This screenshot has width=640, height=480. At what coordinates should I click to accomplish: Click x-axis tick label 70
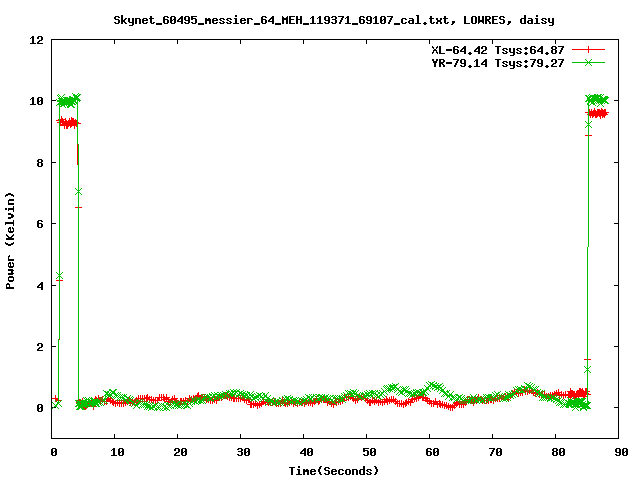point(495,452)
